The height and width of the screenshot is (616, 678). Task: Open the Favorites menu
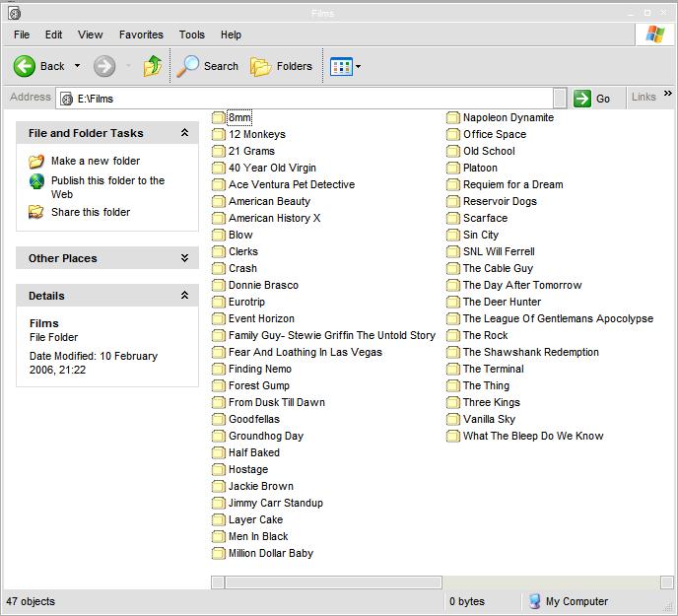[141, 34]
